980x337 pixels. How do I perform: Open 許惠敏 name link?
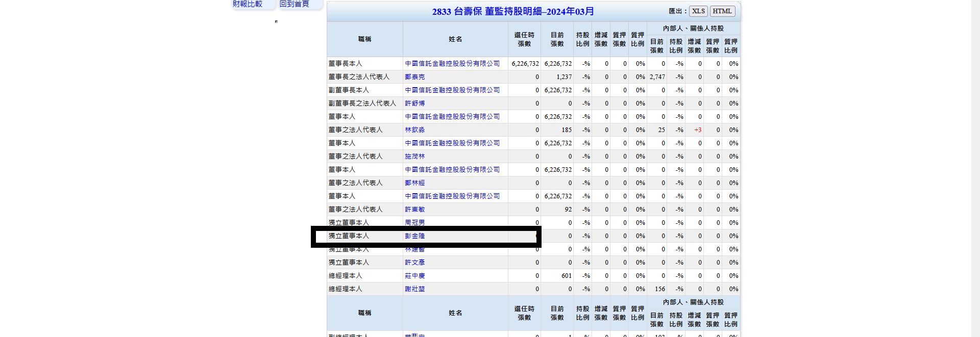[414, 210]
